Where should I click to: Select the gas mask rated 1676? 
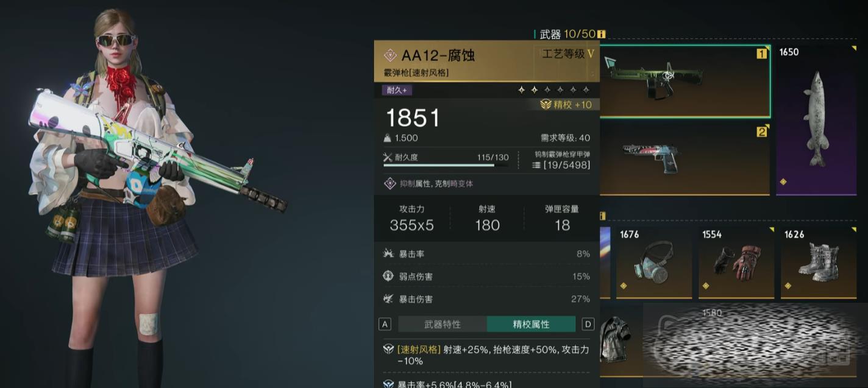(x=654, y=263)
